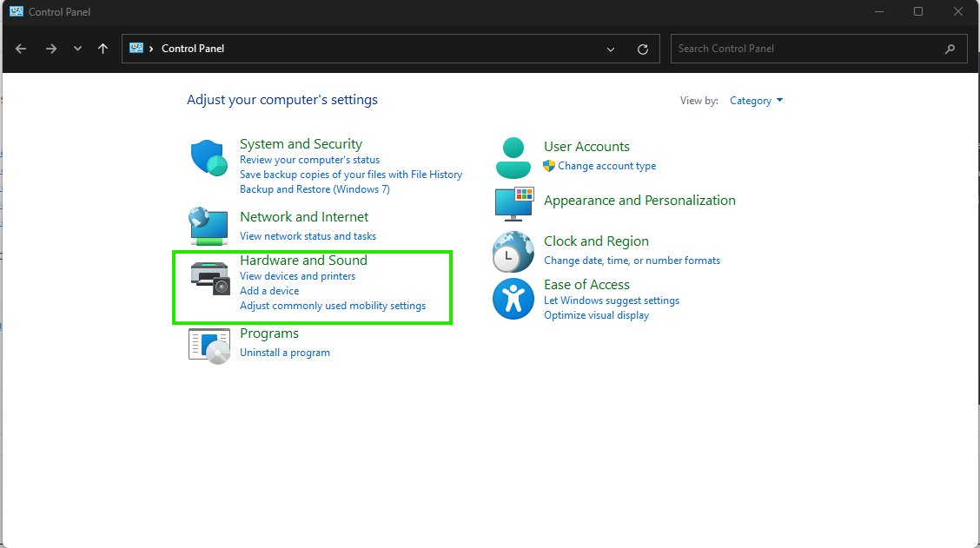
Task: Click the Control Panel icon in address bar
Action: coord(136,48)
